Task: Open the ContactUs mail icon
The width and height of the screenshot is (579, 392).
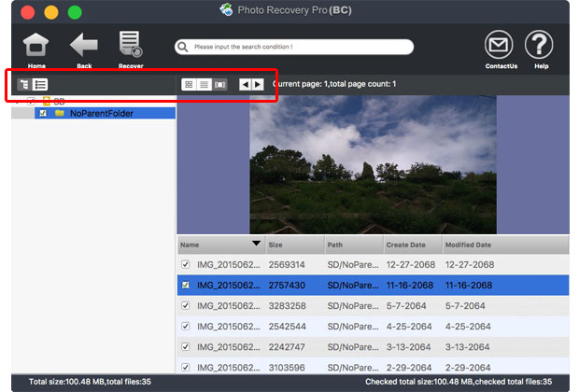Action: point(499,45)
